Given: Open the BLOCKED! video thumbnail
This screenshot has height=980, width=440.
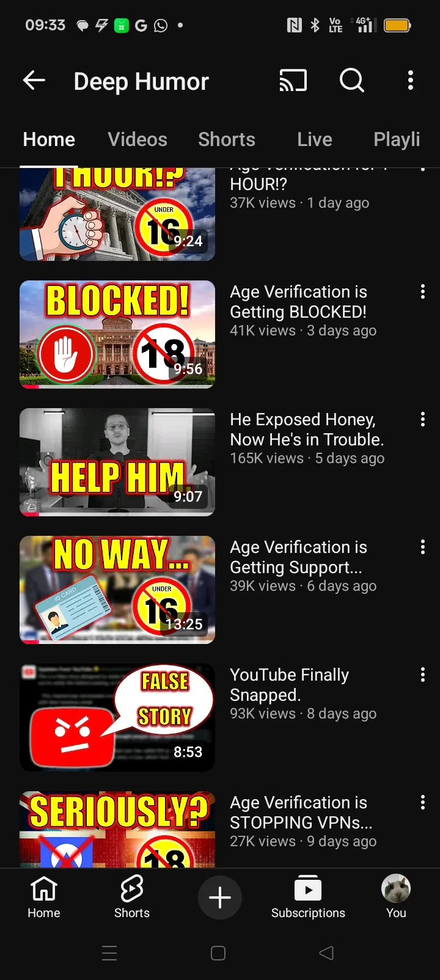Looking at the screenshot, I should 117,334.
